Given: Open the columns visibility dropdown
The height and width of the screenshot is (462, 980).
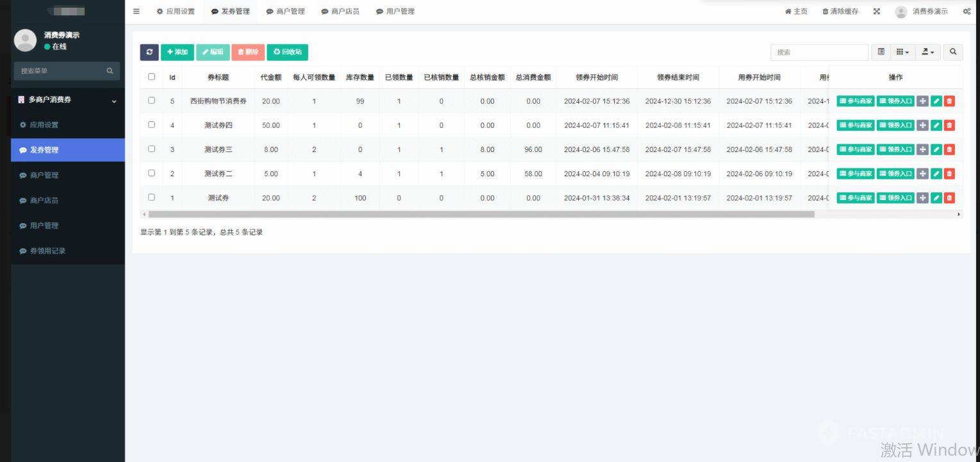Looking at the screenshot, I should 902,52.
